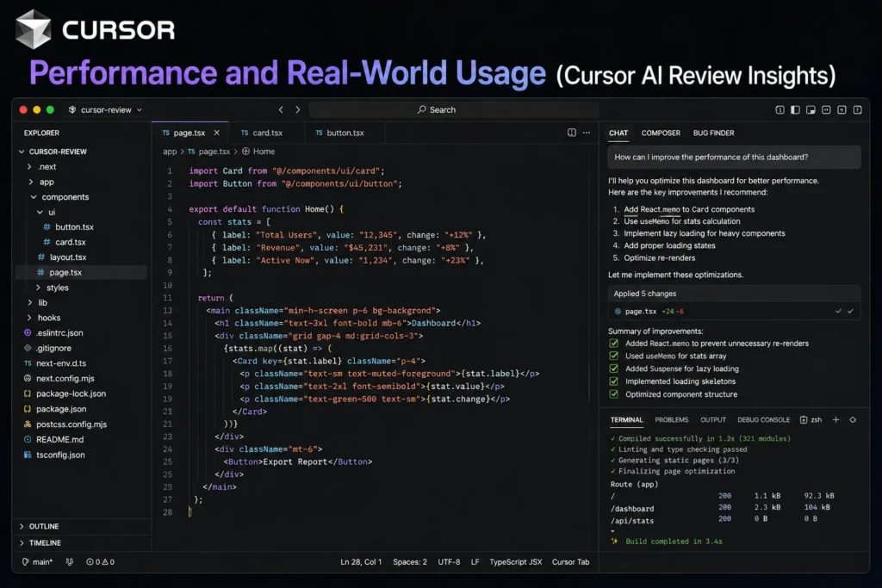
Task: Toggle Optimized component structure checkbox
Action: pyautogui.click(x=613, y=394)
